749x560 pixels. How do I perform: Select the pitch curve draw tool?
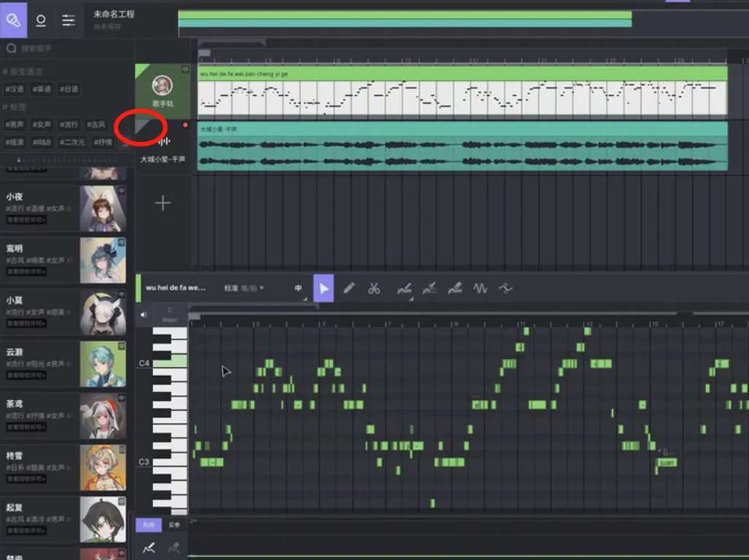[404, 288]
